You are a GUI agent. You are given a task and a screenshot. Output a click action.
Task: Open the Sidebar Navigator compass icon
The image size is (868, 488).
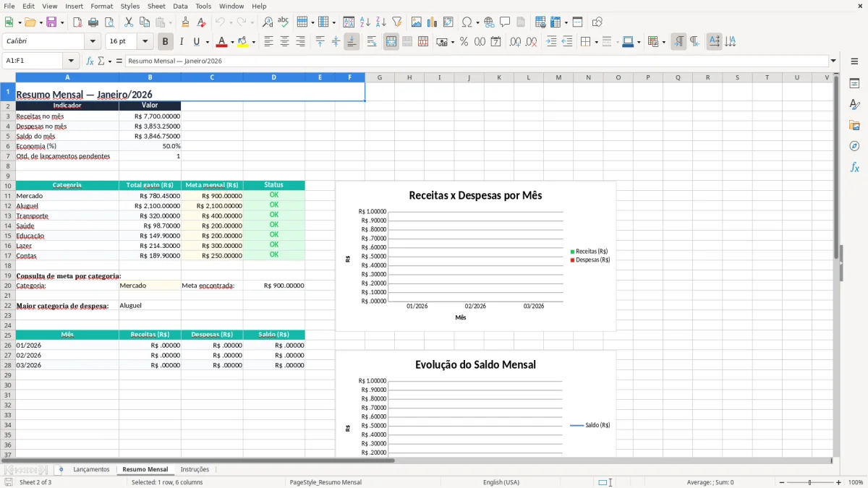[x=854, y=146]
